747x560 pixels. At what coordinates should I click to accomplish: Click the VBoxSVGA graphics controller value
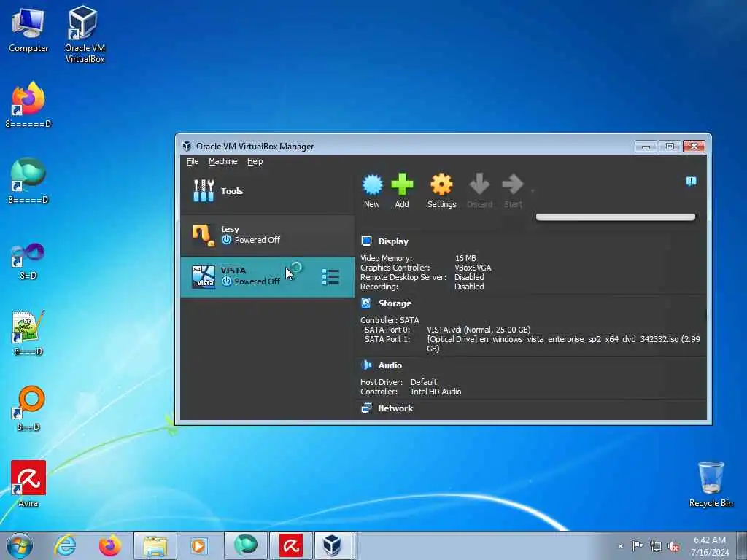coord(473,268)
